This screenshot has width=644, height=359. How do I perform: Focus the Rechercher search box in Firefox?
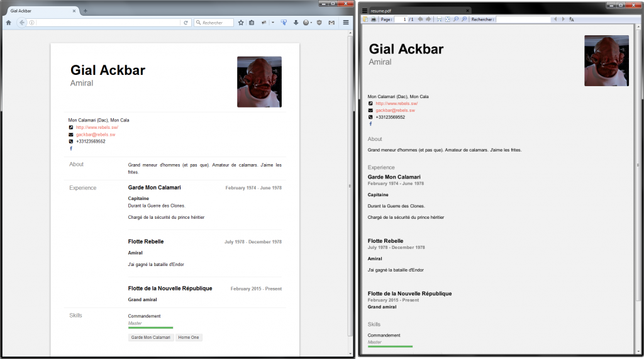click(214, 23)
